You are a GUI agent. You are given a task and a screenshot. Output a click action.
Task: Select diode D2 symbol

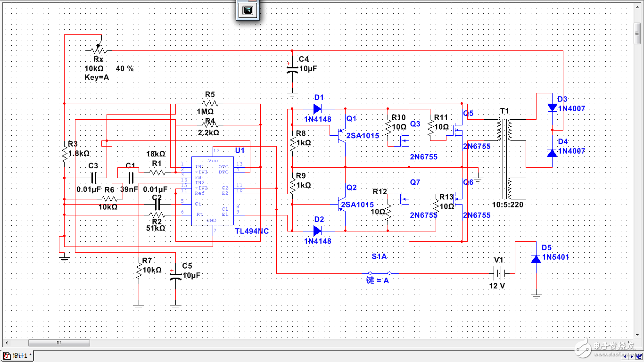point(317,230)
